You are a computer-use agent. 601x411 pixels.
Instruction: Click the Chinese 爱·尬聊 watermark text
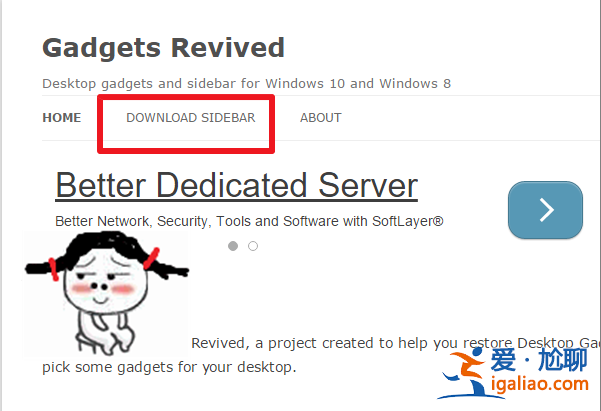pos(539,360)
